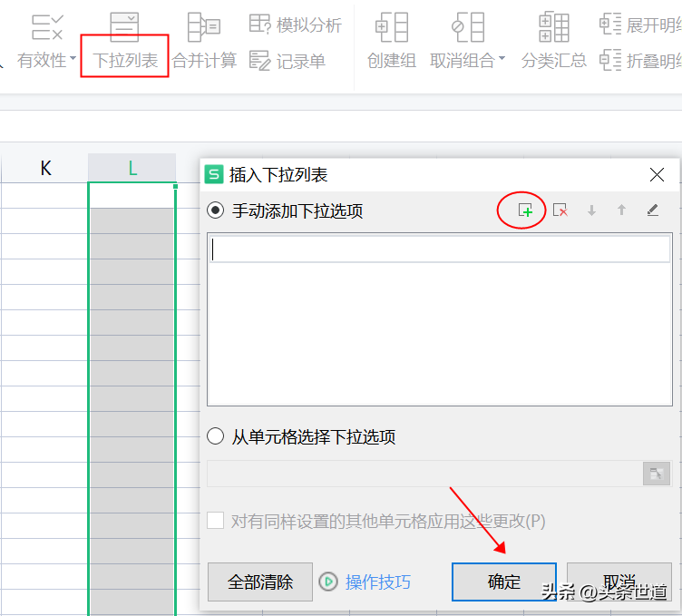Move the option up
This screenshot has width=682, height=616.
[621, 210]
